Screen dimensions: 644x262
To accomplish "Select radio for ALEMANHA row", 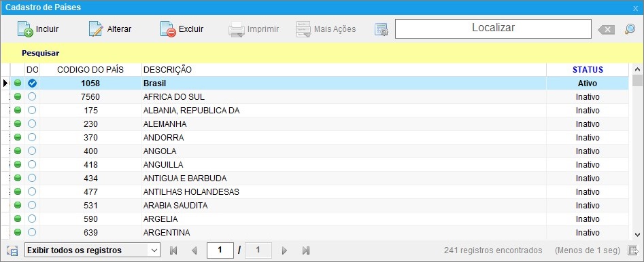I will [x=32, y=124].
